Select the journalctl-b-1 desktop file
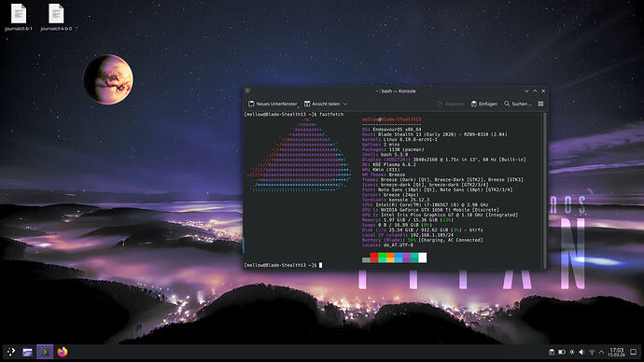The image size is (644, 362). pyautogui.click(x=19, y=17)
